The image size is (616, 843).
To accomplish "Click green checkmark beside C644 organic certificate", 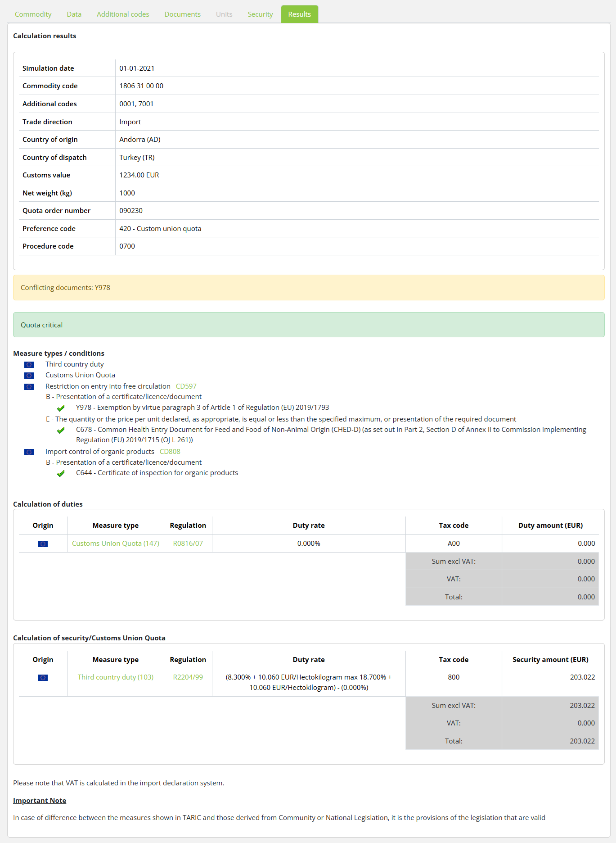I will (61, 474).
